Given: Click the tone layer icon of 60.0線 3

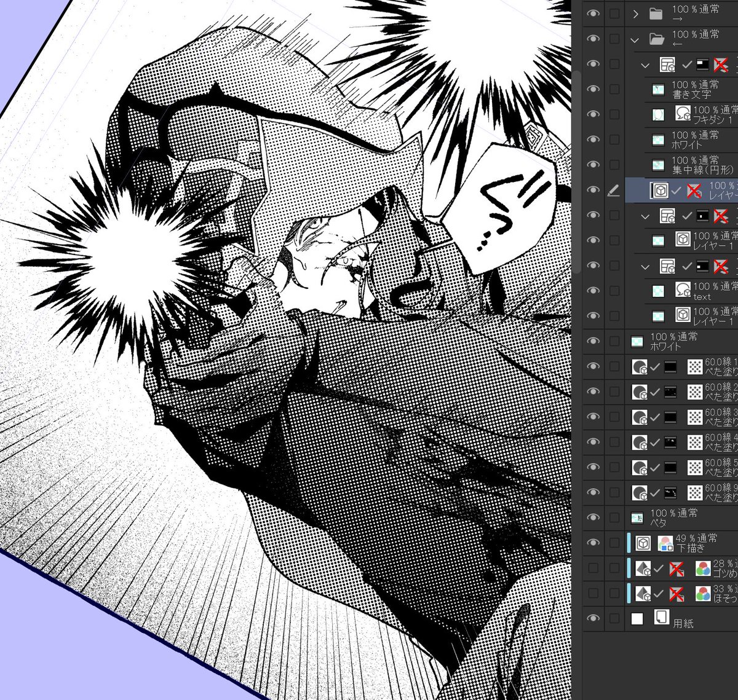Looking at the screenshot, I should coord(640,417).
